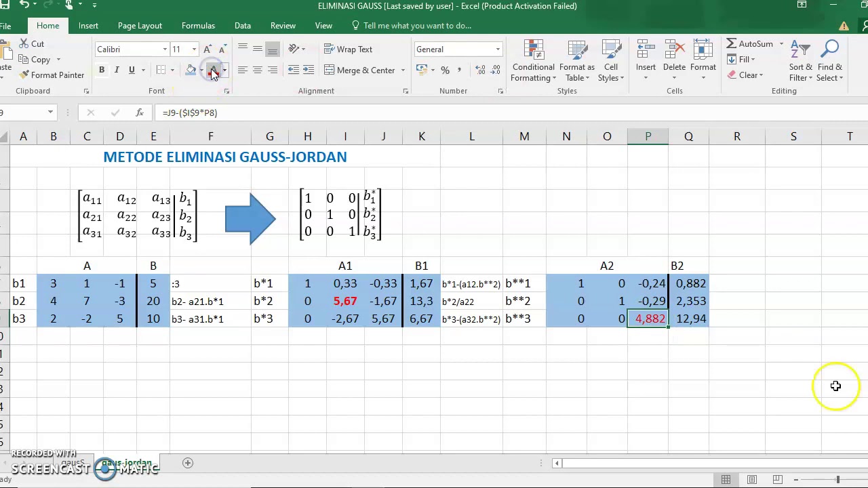868x488 pixels.
Task: Increase font size icon
Action: [208, 49]
